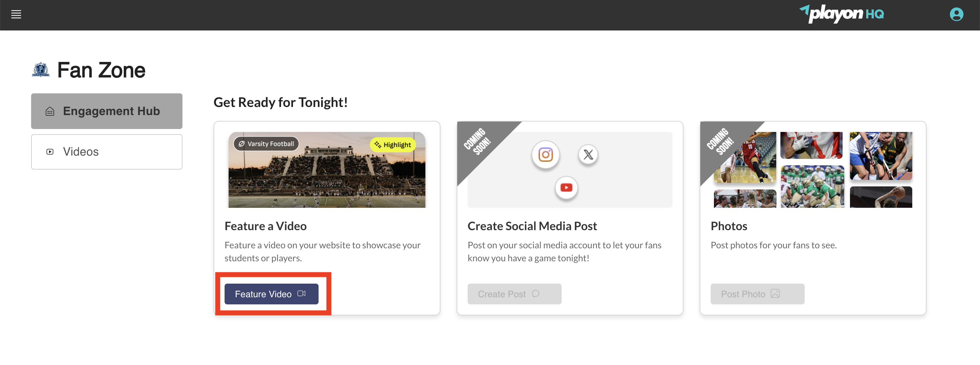The width and height of the screenshot is (980, 365).
Task: Click the X (Twitter) icon
Action: [588, 155]
